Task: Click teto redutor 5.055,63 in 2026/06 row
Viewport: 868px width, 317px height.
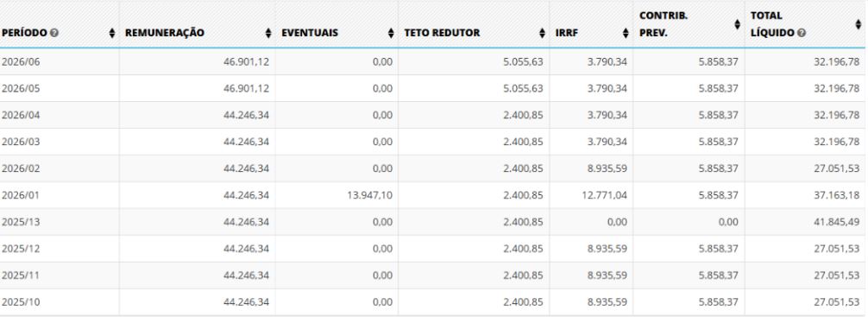Action: (523, 62)
